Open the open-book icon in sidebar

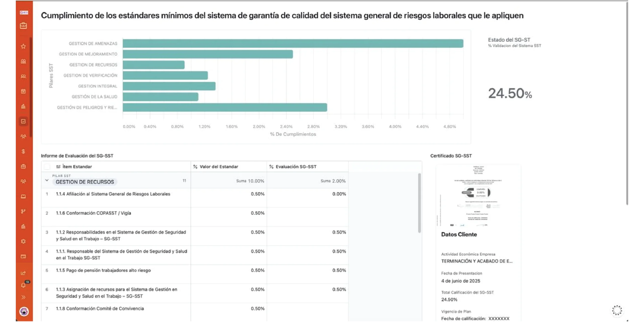(x=23, y=61)
